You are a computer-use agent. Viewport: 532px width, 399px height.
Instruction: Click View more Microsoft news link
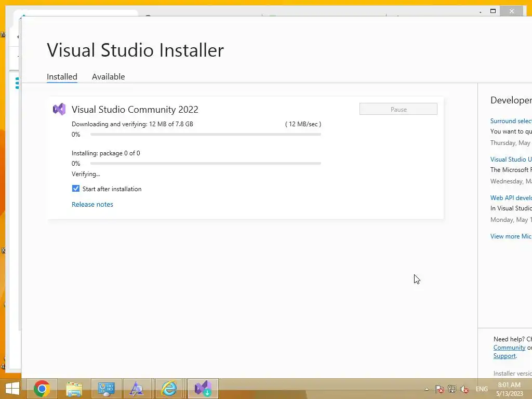click(x=511, y=236)
